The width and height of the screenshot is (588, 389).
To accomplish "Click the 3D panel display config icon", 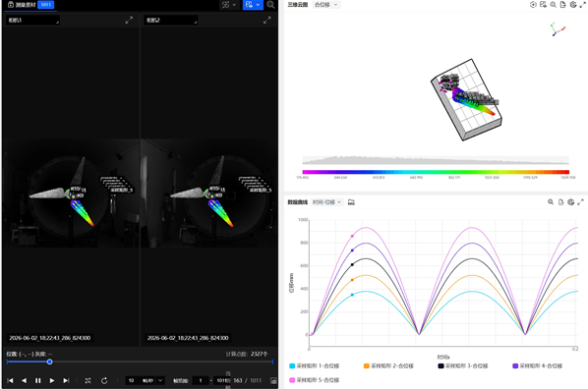I will pyautogui.click(x=543, y=5).
